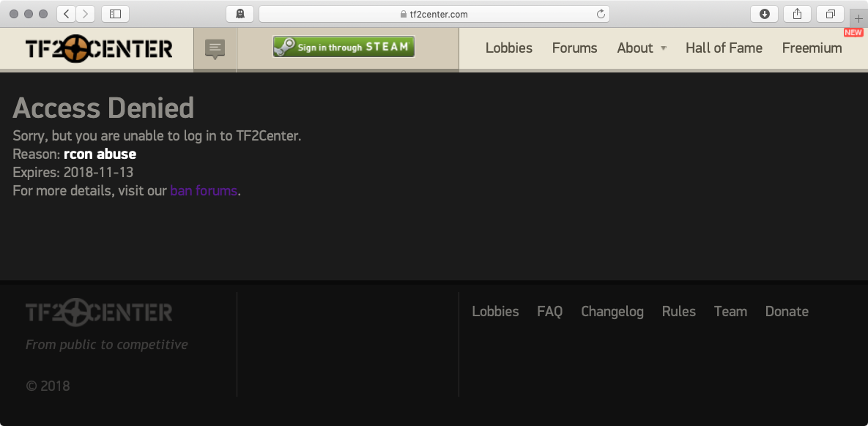Open Changelog link in the footer
The height and width of the screenshot is (426, 868).
pos(612,312)
